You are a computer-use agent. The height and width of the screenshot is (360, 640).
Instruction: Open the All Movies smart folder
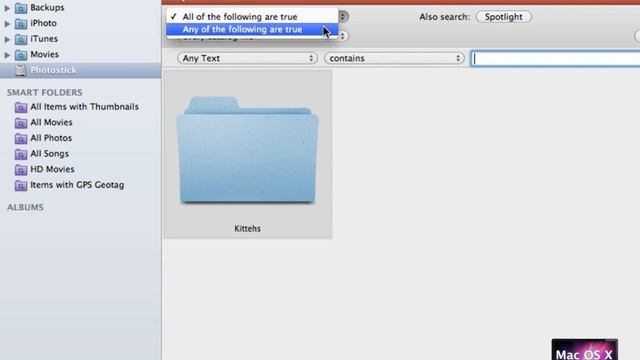tap(51, 122)
